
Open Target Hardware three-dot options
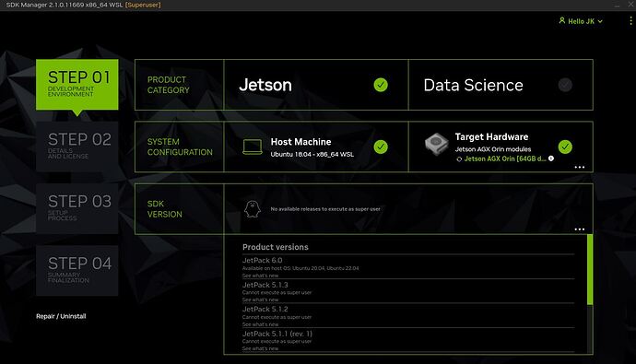click(x=579, y=167)
